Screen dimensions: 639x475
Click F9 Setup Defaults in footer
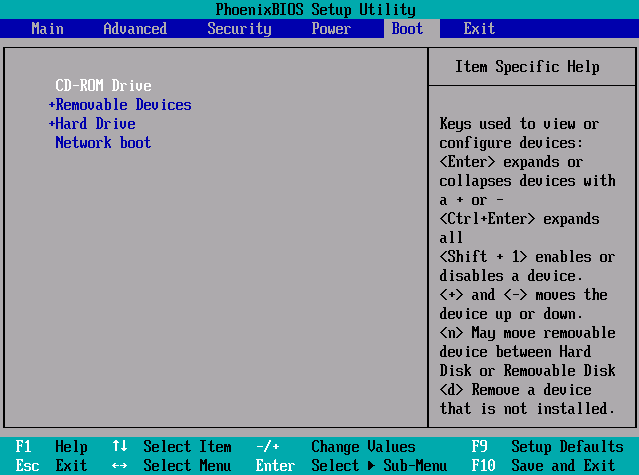pyautogui.click(x=547, y=447)
